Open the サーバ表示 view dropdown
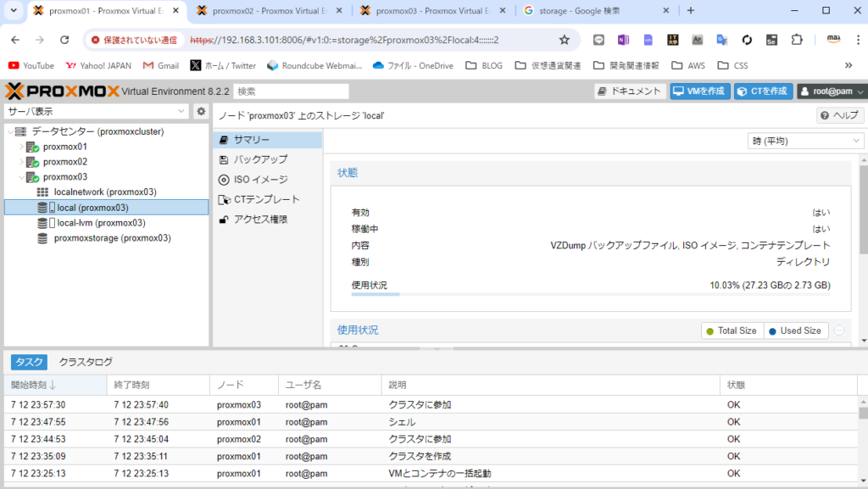Screen dimensions: 868x489 [x=97, y=112]
